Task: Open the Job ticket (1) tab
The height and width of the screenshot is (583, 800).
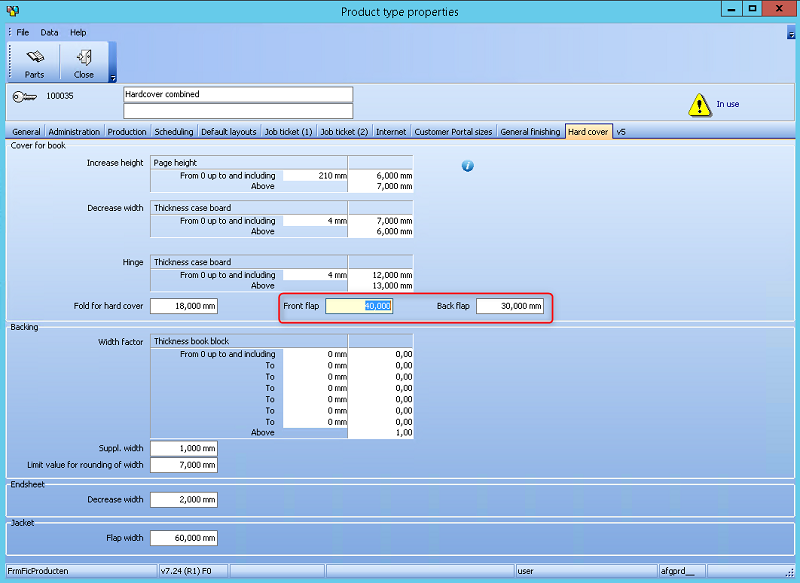Action: (x=288, y=132)
